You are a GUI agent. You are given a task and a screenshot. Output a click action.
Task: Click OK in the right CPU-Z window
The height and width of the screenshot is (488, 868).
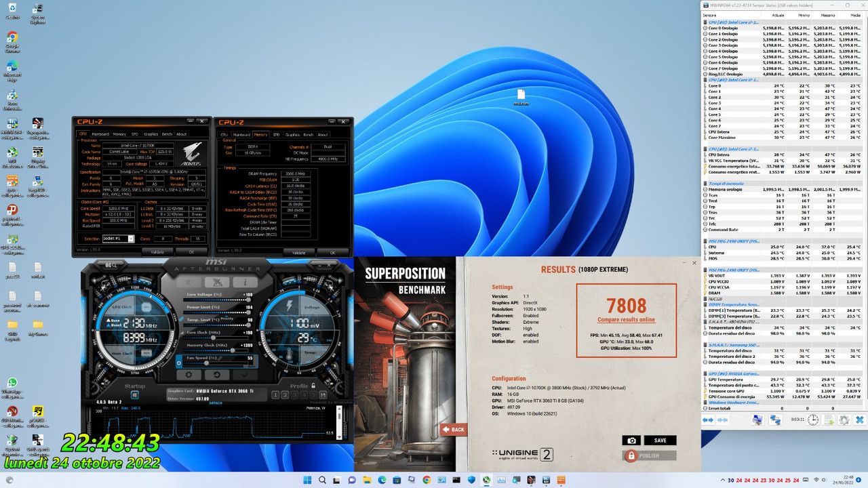pos(332,253)
